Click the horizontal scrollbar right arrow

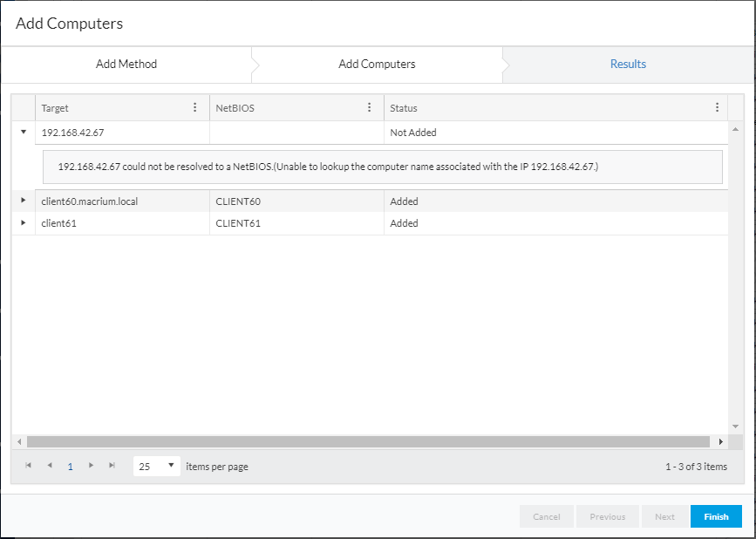pyautogui.click(x=721, y=441)
